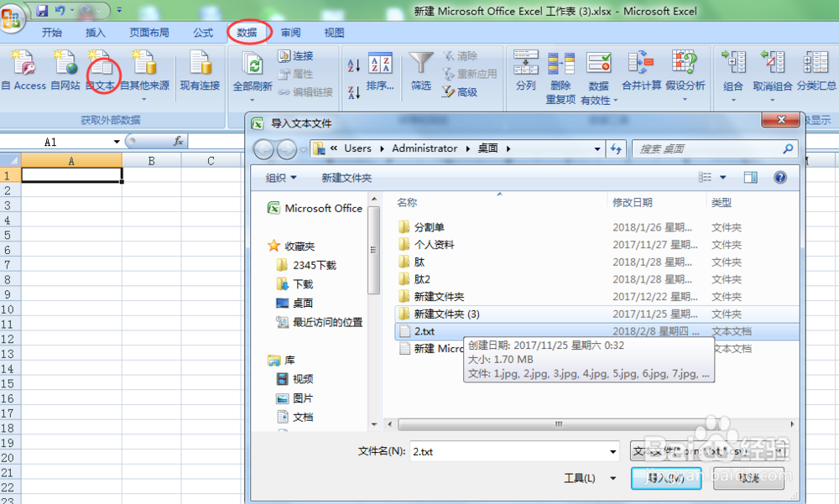Select column B header
This screenshot has width=839, height=504.
click(x=151, y=160)
